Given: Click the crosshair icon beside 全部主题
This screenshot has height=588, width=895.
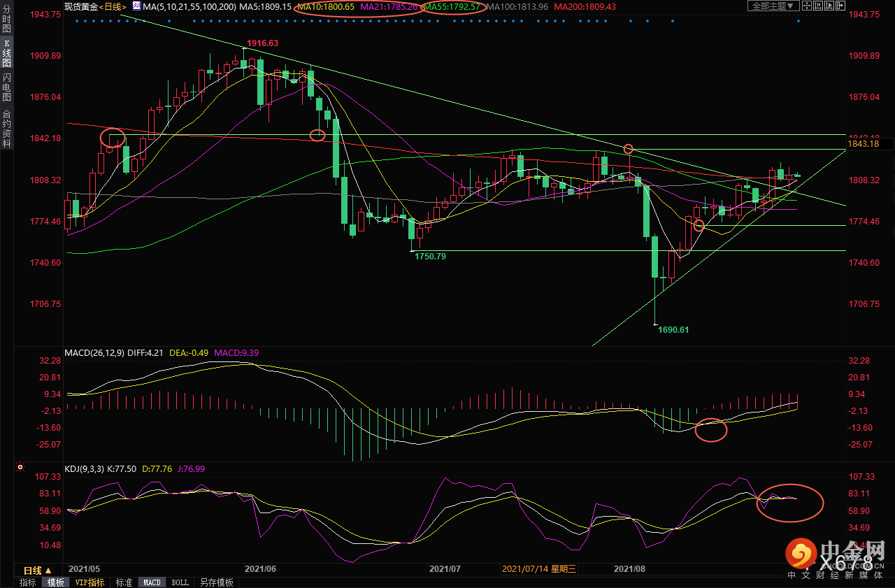Looking at the screenshot, I should click(807, 6).
